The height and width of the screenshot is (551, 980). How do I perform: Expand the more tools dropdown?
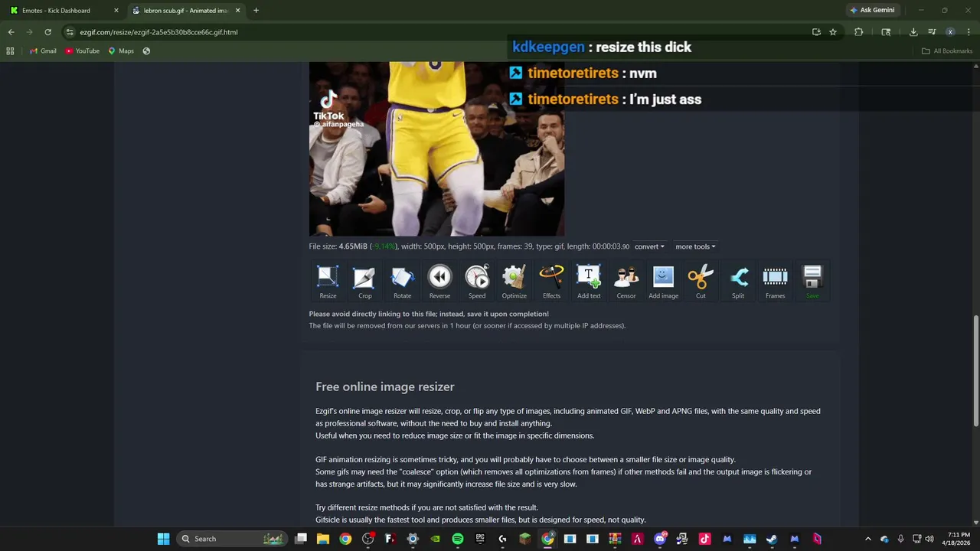coord(695,246)
